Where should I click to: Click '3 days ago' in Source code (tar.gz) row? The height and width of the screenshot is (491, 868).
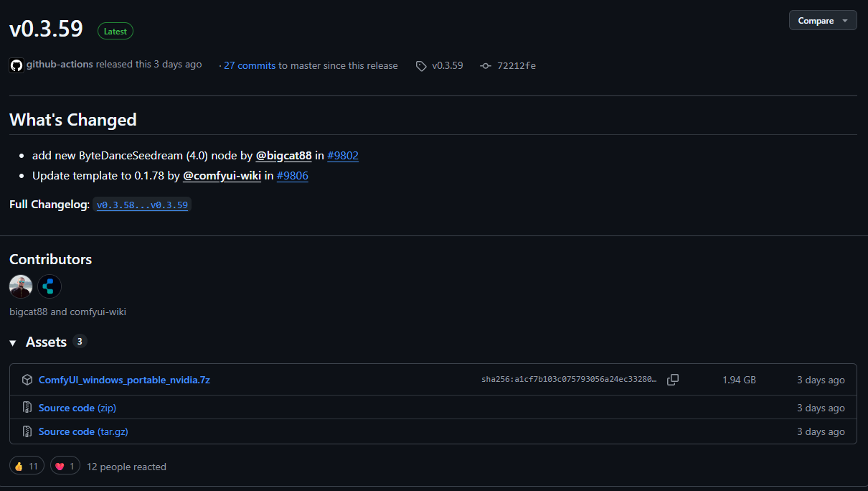point(821,431)
